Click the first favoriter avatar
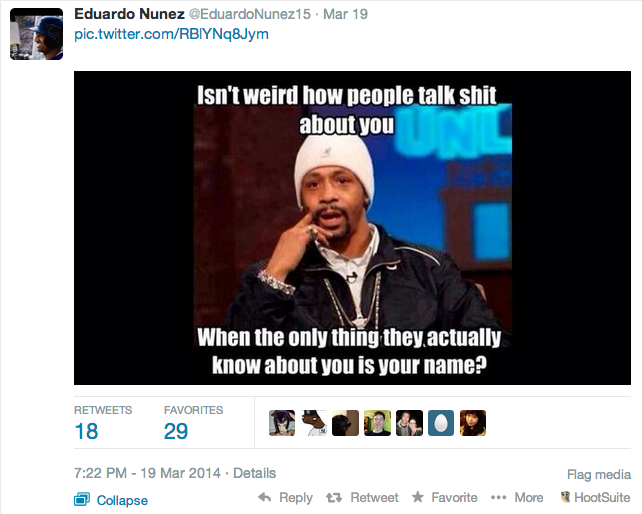Image resolution: width=642 pixels, height=514 pixels. coord(282,423)
